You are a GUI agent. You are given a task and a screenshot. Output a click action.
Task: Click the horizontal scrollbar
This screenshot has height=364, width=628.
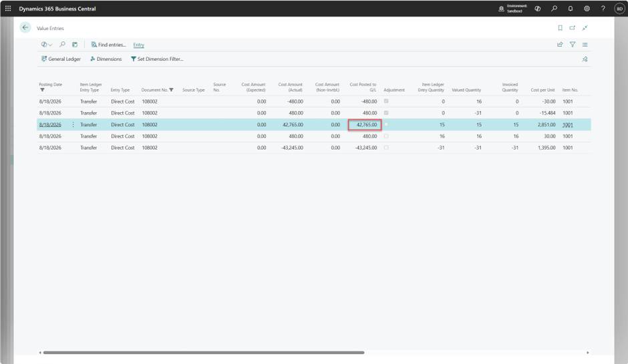pos(204,353)
